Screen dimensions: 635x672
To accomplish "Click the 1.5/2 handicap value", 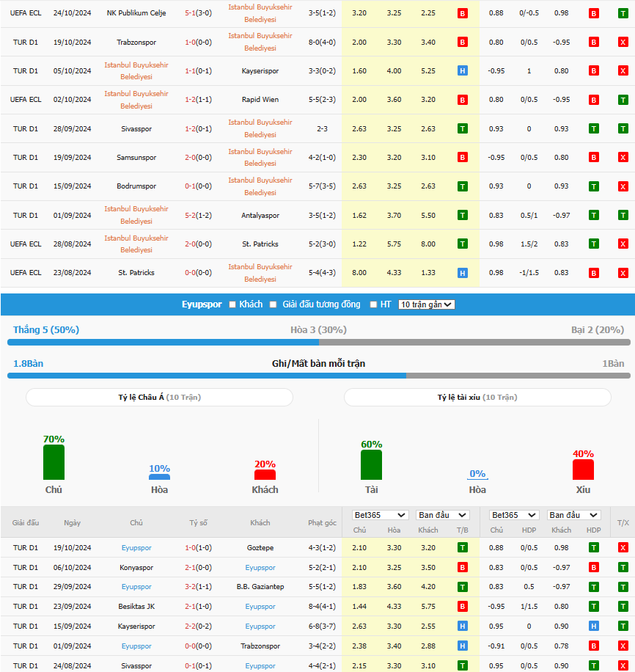I will (x=529, y=244).
